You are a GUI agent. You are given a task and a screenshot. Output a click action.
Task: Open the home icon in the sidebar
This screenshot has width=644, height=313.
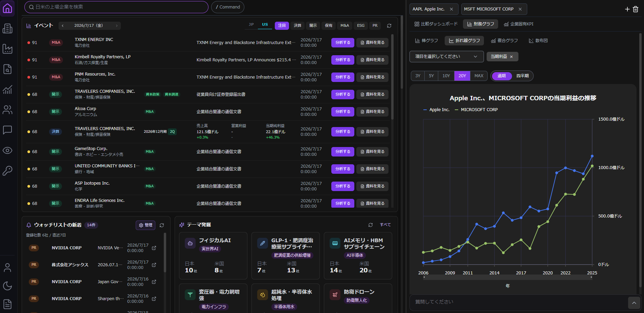pyautogui.click(x=7, y=8)
